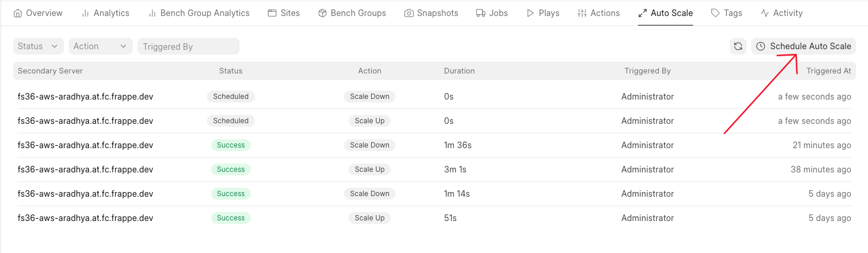Expand the Action filter dropdown
This screenshot has width=868, height=253.
pyautogui.click(x=100, y=46)
